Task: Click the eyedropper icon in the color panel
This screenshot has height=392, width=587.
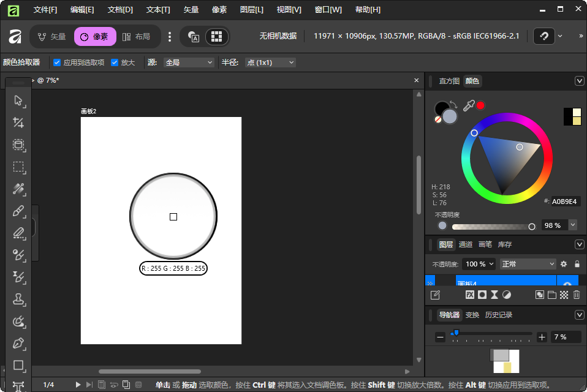Action: (469, 106)
